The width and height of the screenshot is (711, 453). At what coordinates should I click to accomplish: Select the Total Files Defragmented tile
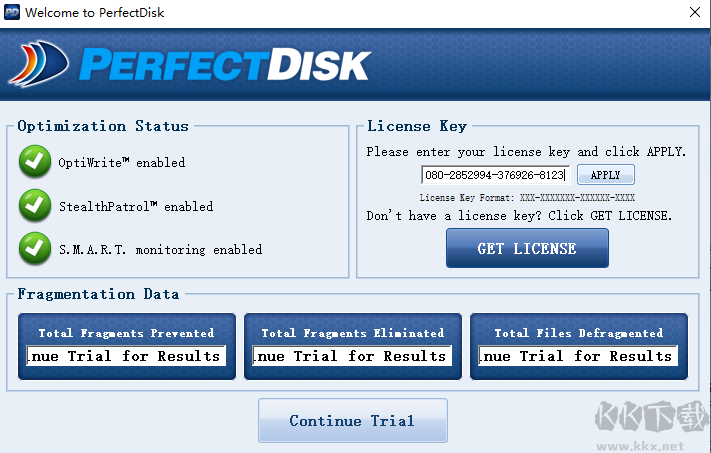tap(578, 332)
